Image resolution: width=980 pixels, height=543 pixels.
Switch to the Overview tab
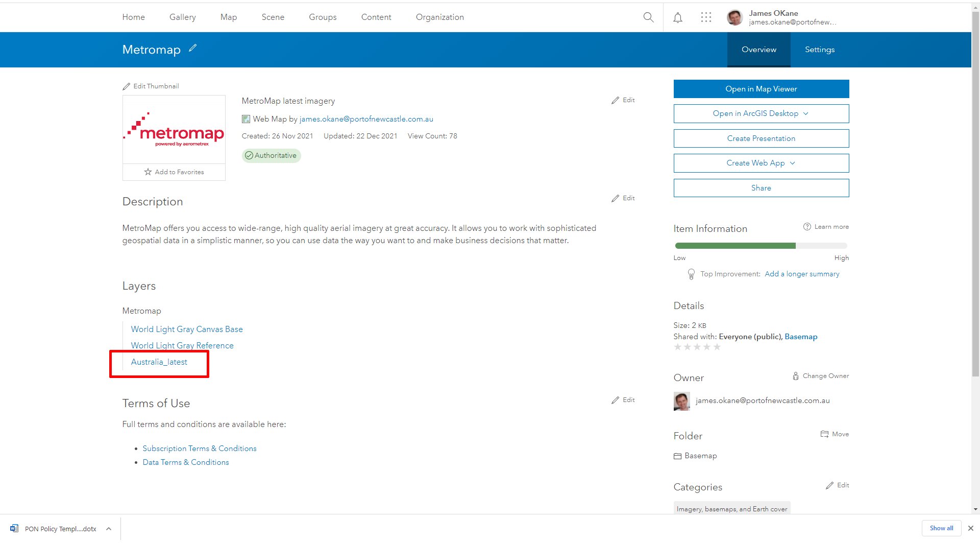click(x=759, y=50)
